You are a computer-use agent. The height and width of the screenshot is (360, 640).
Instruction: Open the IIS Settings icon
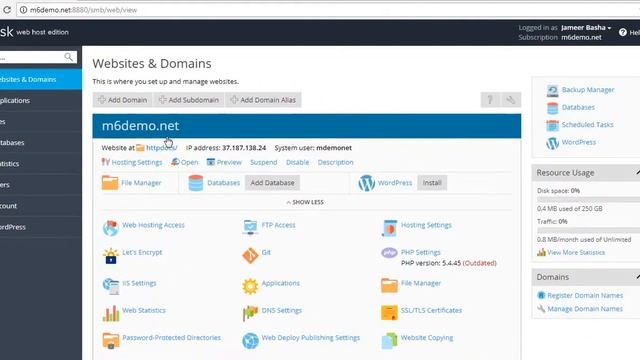tap(111, 286)
